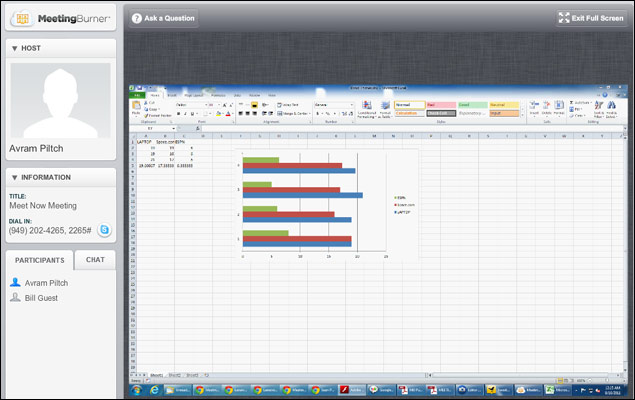Click the Cut command in Excel
Viewport: 635px width, 400px height.
pyautogui.click(x=149, y=103)
